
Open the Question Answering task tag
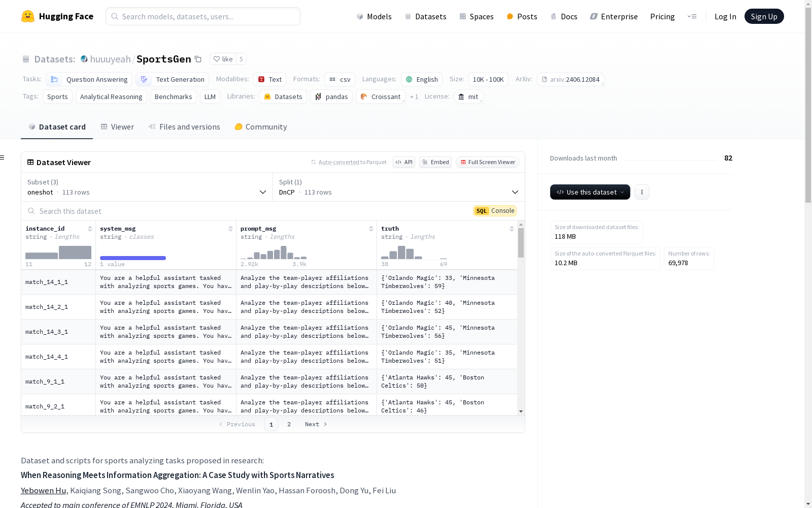pyautogui.click(x=89, y=79)
